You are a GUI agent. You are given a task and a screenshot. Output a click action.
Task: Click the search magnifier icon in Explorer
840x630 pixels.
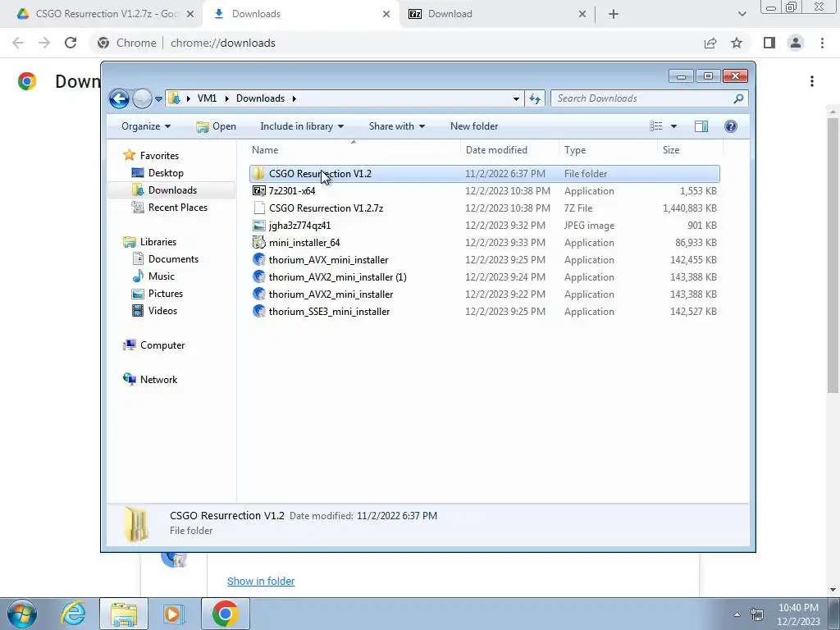(x=738, y=98)
